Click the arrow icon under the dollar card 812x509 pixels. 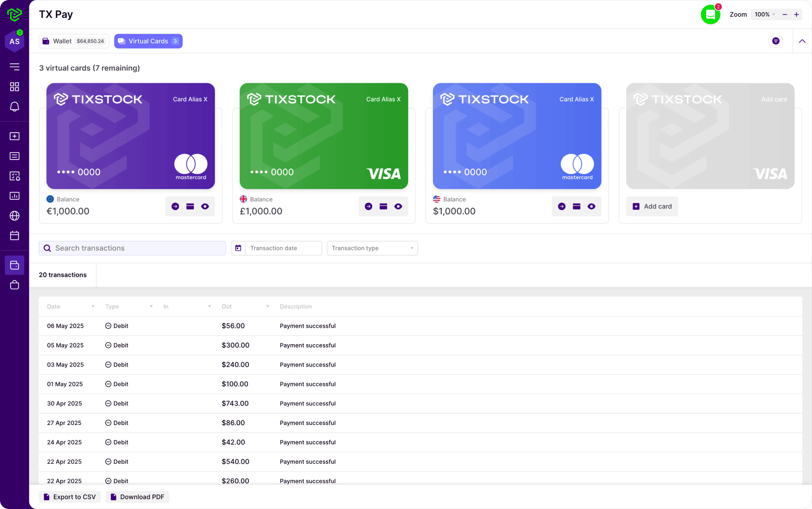point(562,206)
